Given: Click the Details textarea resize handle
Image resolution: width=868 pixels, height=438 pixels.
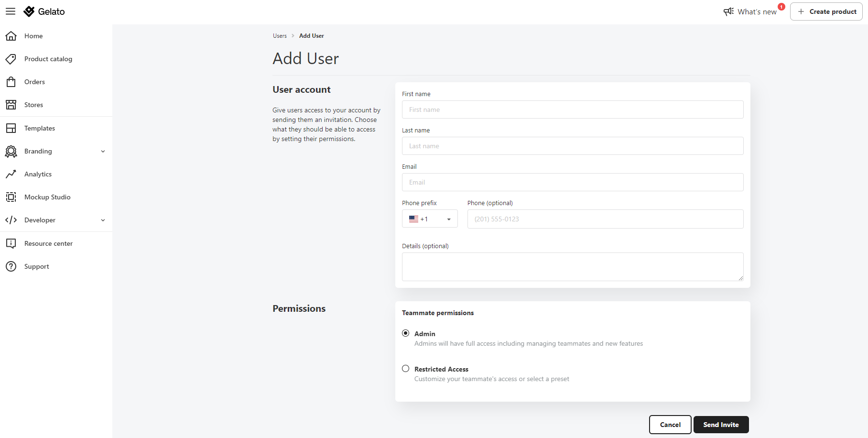Looking at the screenshot, I should tap(740, 278).
